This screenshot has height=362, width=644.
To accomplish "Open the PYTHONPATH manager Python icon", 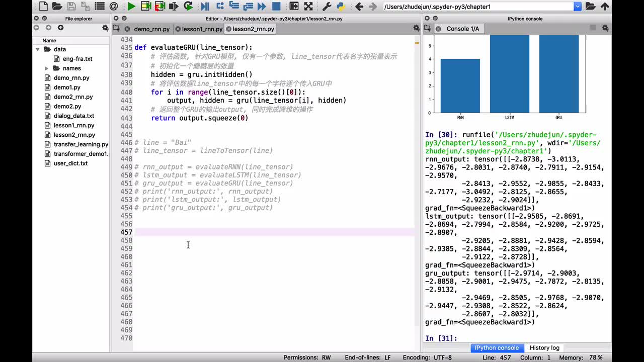I will click(341, 7).
